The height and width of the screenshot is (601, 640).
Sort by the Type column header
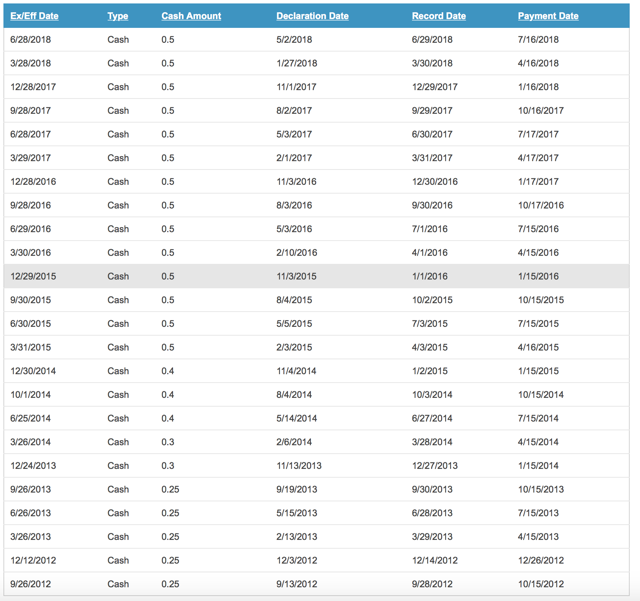[x=118, y=16]
